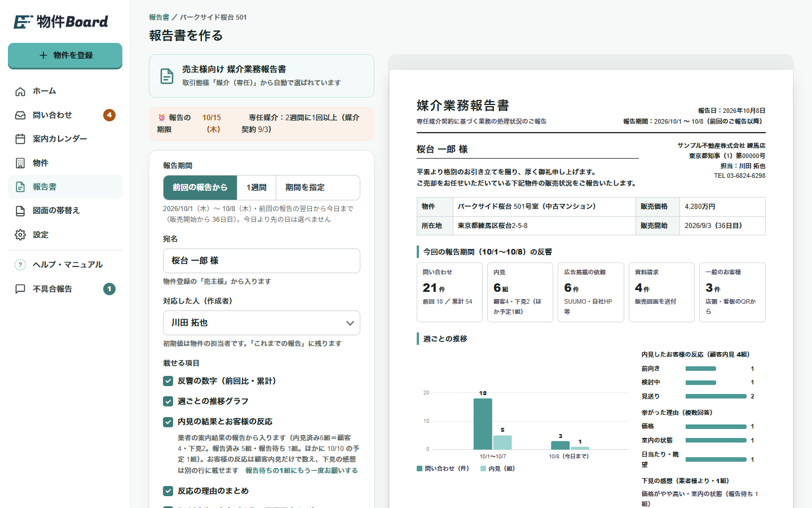The image size is (812, 508).
Task: Click the document icon beside 売主様向け 媒介業務報告書
Action: click(x=167, y=76)
